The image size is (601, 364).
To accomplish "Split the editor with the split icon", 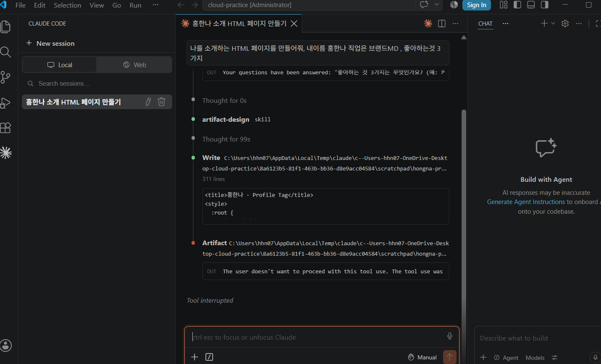I will click(x=442, y=24).
